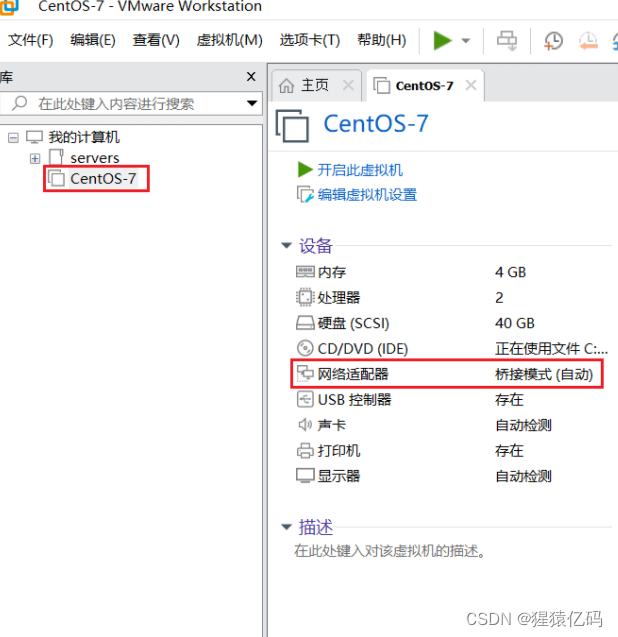The height and width of the screenshot is (637, 618).
Task: Click the VM icon beside CentOS-7 tree item
Action: coord(56,178)
